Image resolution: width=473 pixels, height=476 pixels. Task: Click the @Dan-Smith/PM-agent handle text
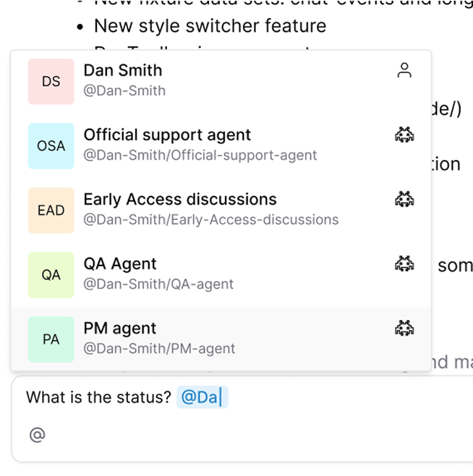point(159,349)
